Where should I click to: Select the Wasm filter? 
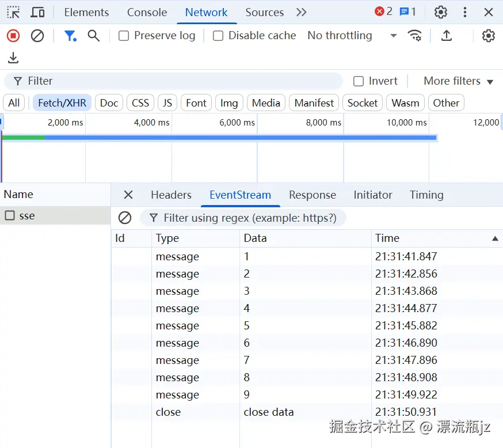[405, 102]
